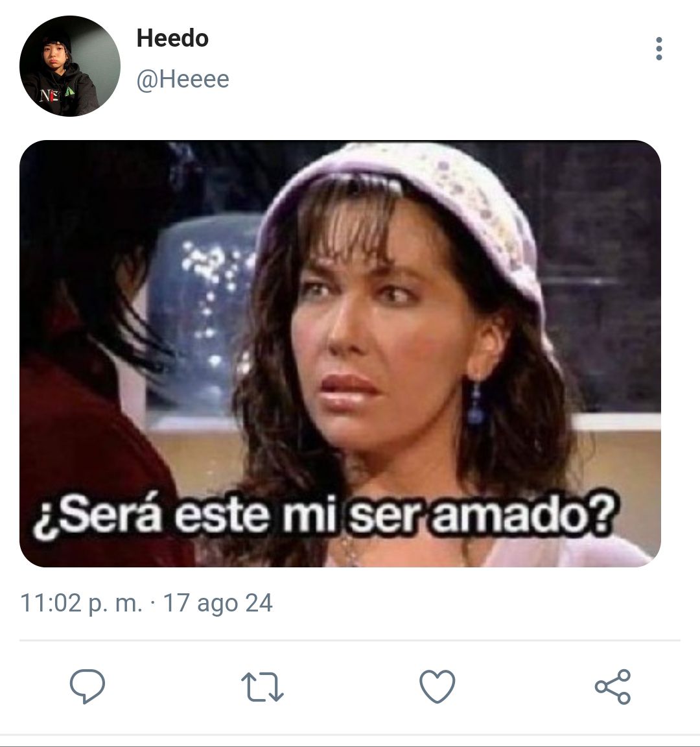
Task: Open the comment thread via the reply bubble
Action: point(87,686)
